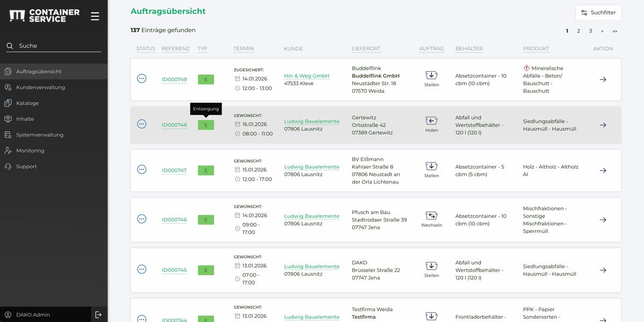Image resolution: width=644 pixels, height=322 pixels.
Task: Sort orders by the Lieferort header
Action: pos(366,49)
